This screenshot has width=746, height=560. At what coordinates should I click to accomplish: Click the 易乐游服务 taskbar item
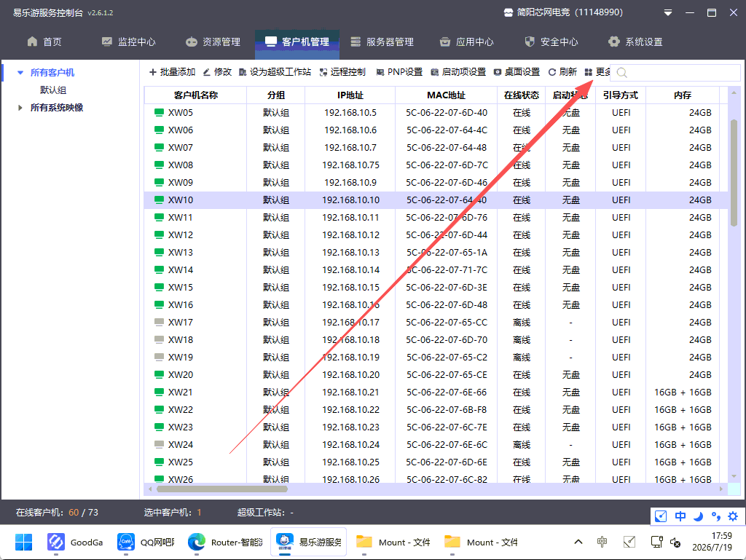(309, 543)
